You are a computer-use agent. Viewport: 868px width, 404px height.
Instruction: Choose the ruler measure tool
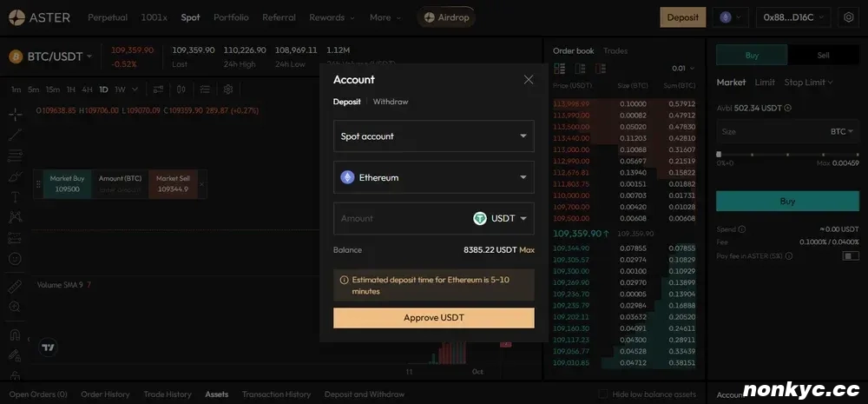pyautogui.click(x=15, y=286)
